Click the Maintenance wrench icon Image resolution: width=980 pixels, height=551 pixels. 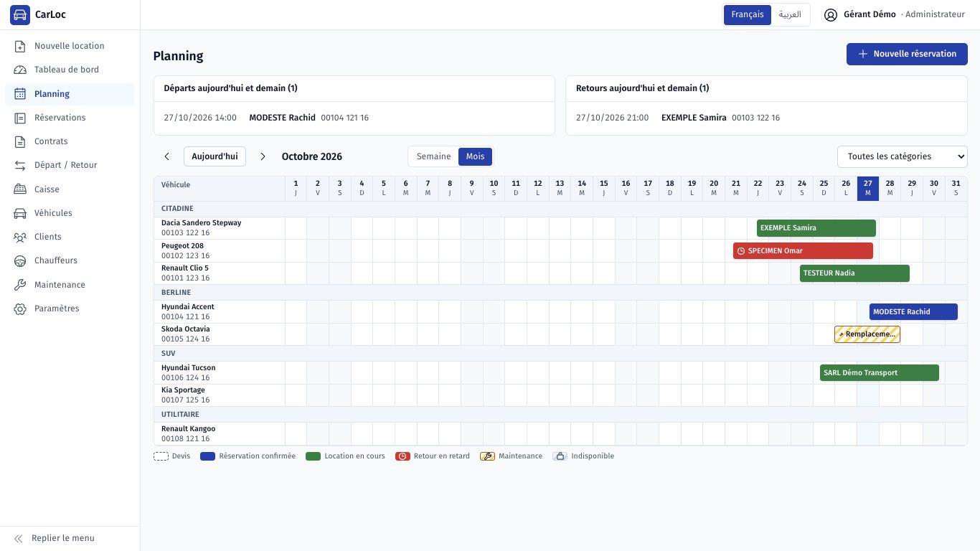[20, 285]
